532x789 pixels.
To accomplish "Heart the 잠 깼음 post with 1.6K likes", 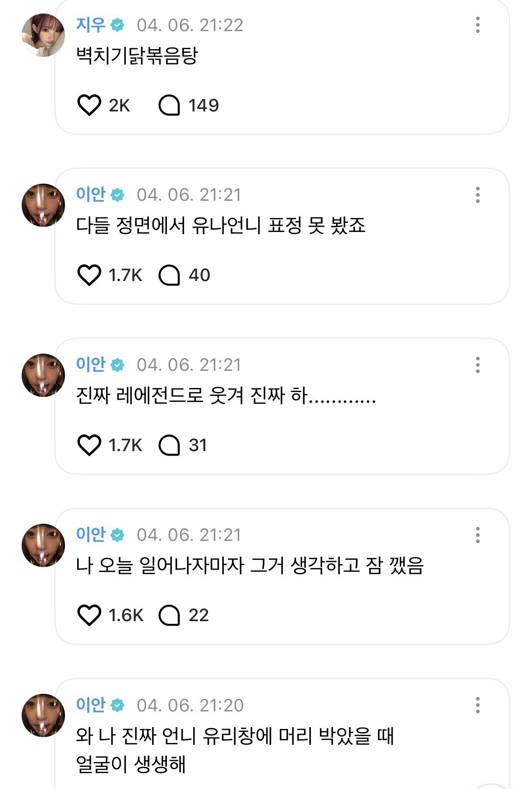I will pos(89,615).
